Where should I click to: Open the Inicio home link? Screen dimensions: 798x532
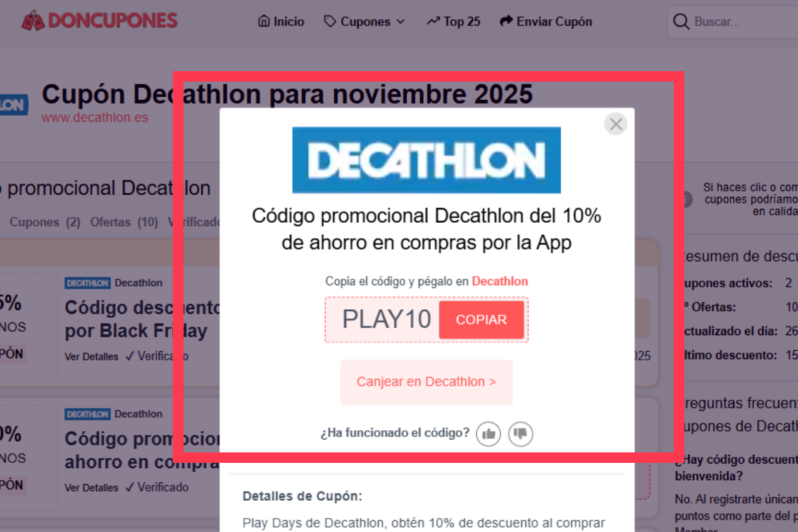pos(281,21)
